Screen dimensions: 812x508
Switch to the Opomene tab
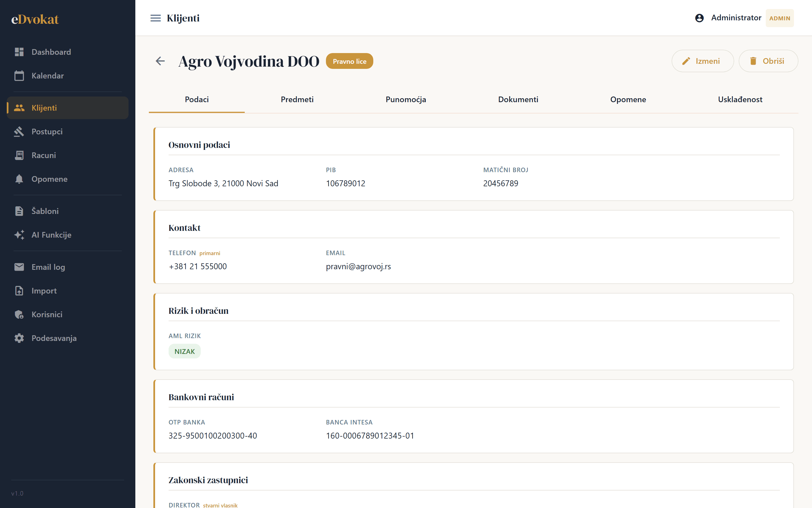coord(628,99)
